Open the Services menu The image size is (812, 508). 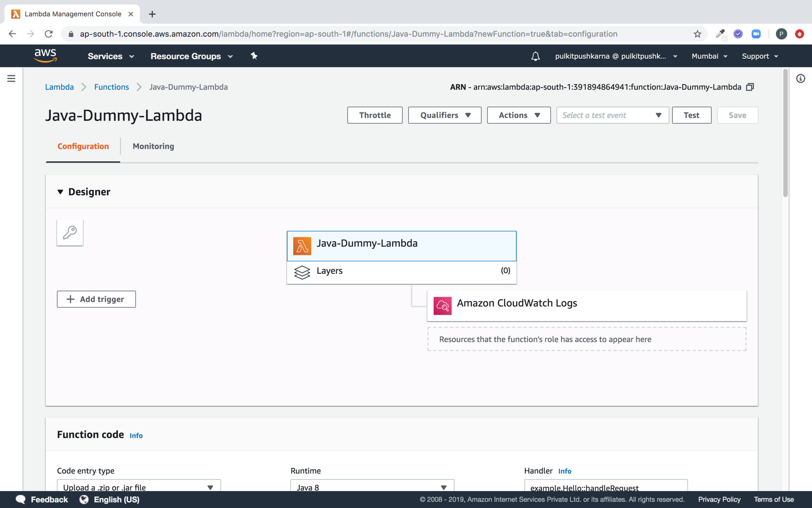pyautogui.click(x=111, y=56)
